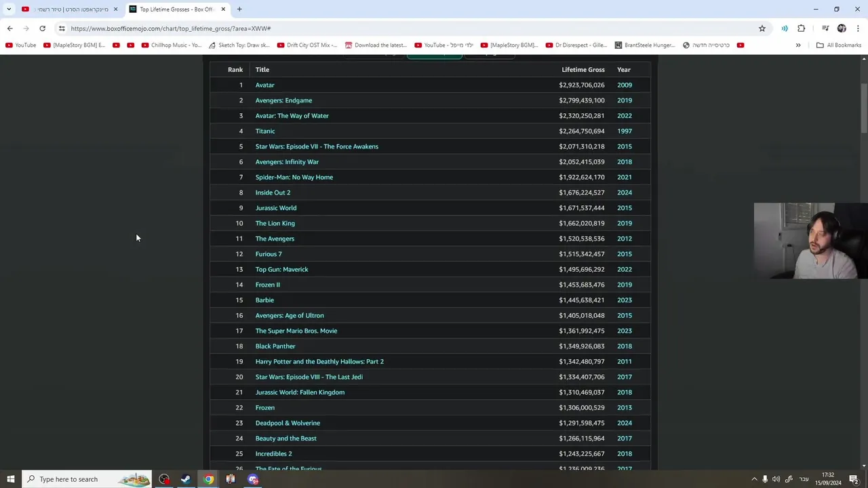Open the Chrome extensions puzzle icon
The image size is (868, 488).
(802, 28)
